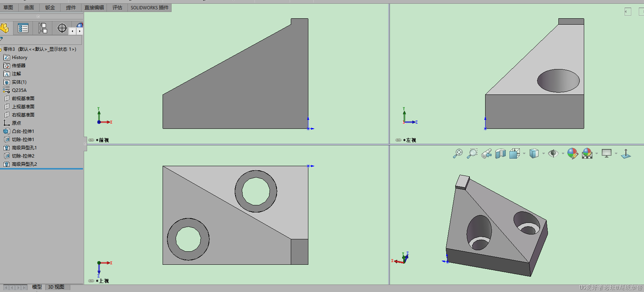
Task: Click the *前视 viewport label
Action: pyautogui.click(x=102, y=140)
